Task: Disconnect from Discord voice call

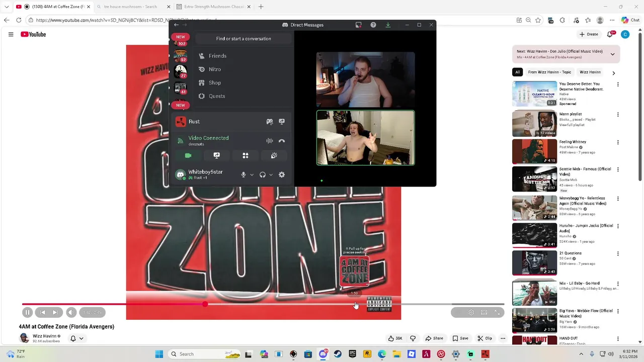Action: click(282, 141)
